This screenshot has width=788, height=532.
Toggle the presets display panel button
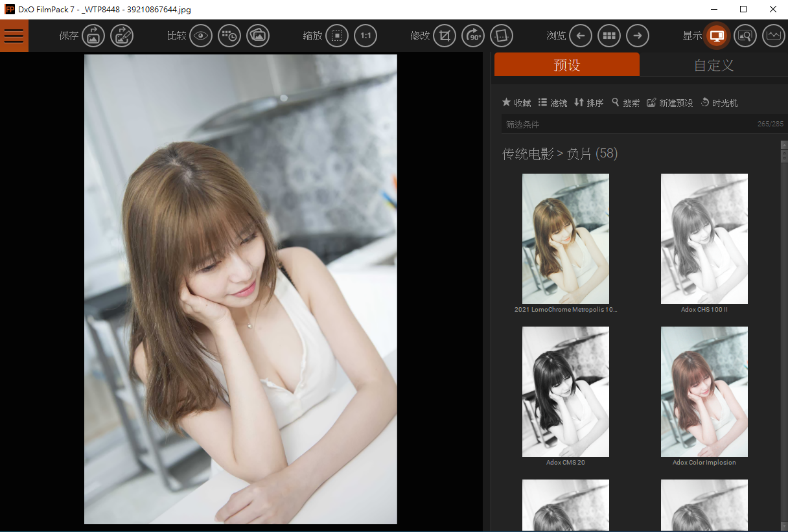pyautogui.click(x=717, y=36)
